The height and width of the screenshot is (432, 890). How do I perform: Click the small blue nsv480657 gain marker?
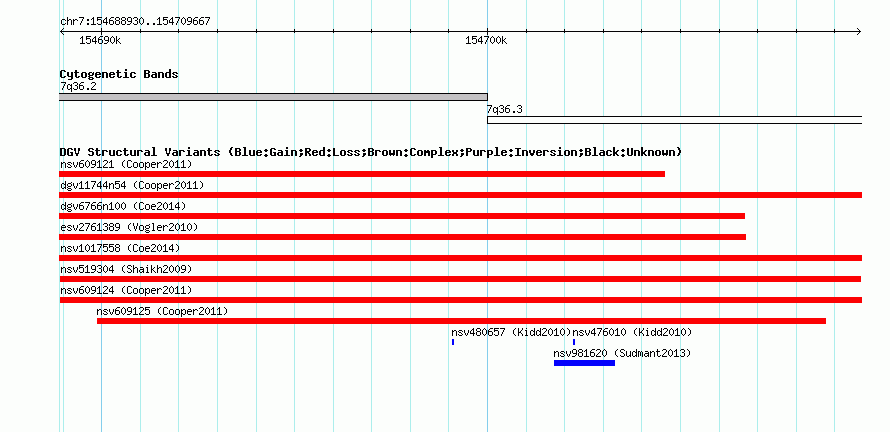click(x=453, y=342)
